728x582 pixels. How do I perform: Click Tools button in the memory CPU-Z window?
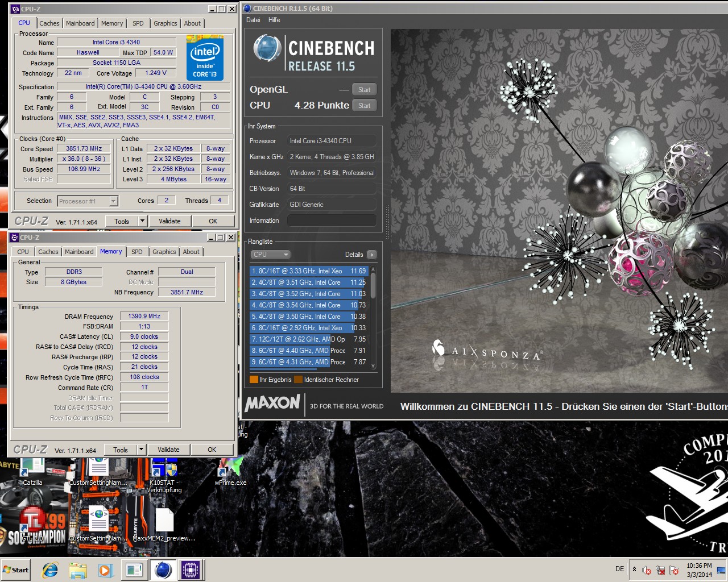[121, 450]
